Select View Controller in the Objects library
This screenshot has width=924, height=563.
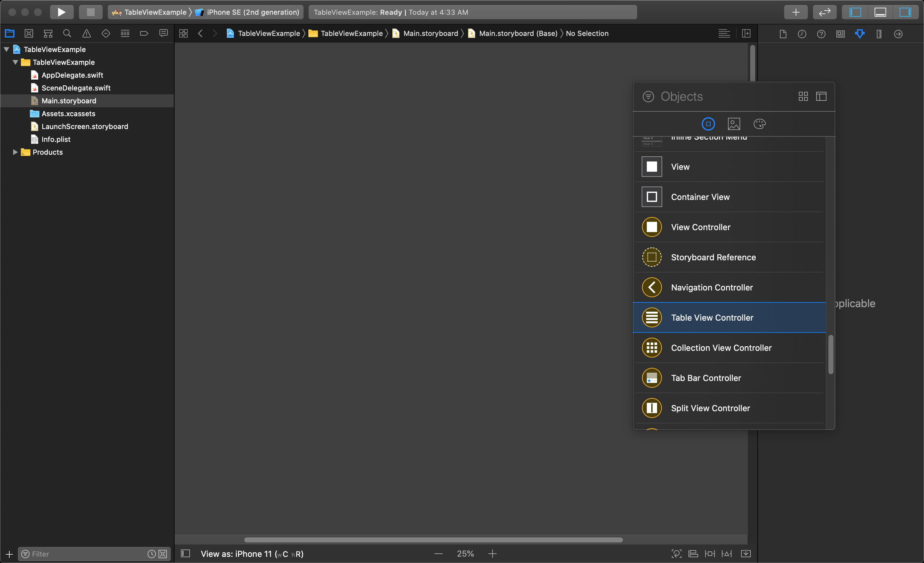point(729,227)
